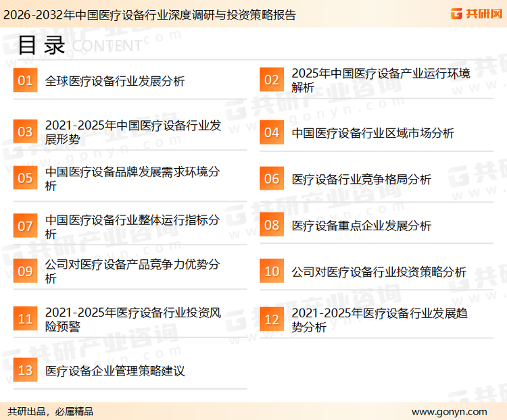Click the report title 2026-2032年中国医疗设备行业深度调研与投资策略报告

149,15
